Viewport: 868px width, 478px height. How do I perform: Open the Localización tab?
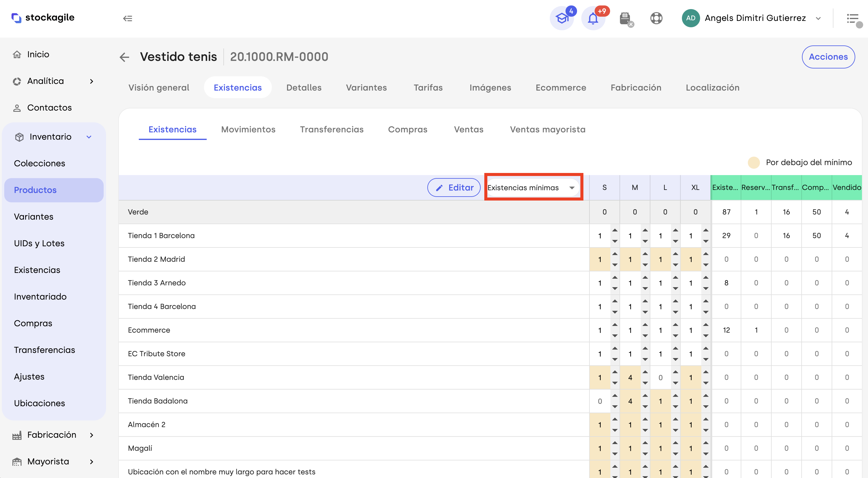tap(712, 88)
